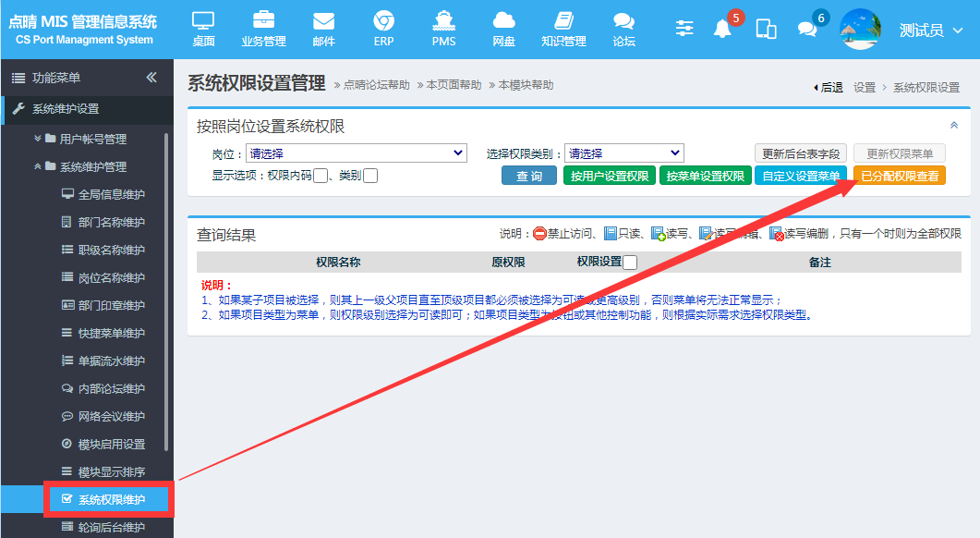The height and width of the screenshot is (538, 980).
Task: Click the notification bell icon
Action: 722,29
